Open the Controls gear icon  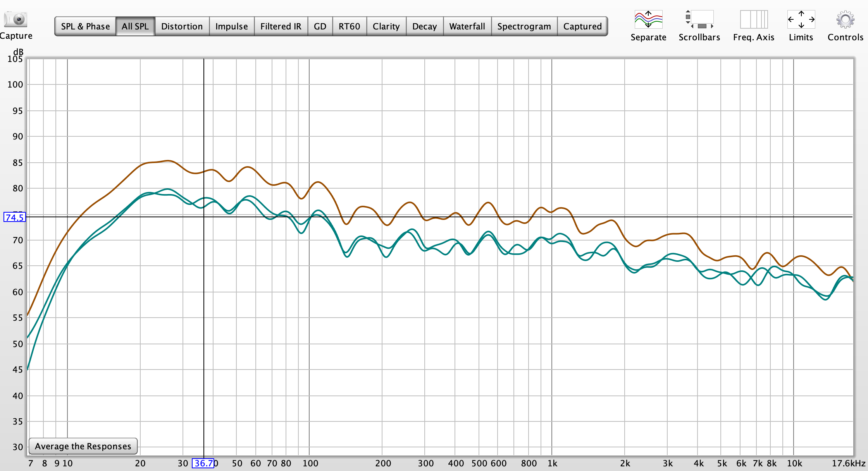click(x=845, y=20)
